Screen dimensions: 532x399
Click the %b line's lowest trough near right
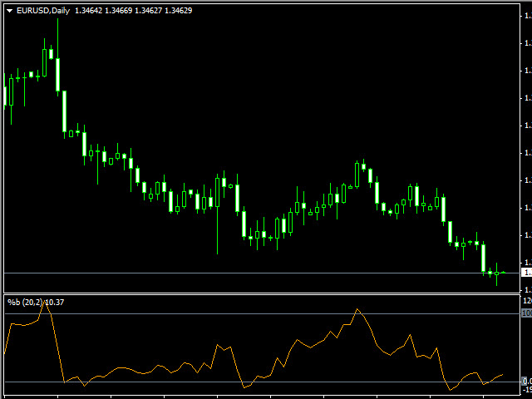pos(450,390)
